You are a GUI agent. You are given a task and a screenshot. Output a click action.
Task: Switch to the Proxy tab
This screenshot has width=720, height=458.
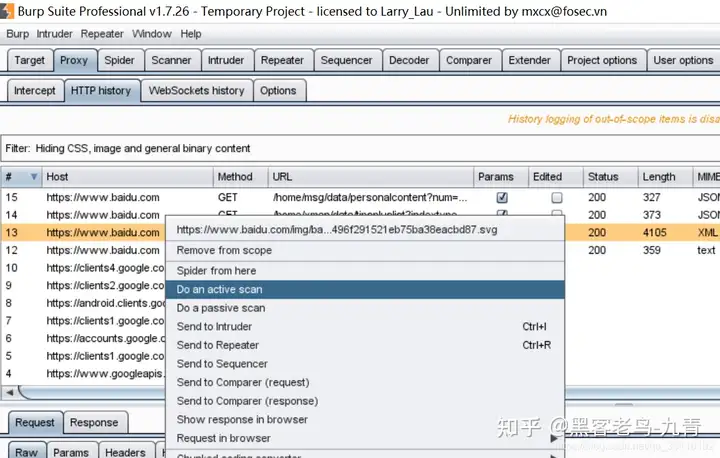[74, 60]
